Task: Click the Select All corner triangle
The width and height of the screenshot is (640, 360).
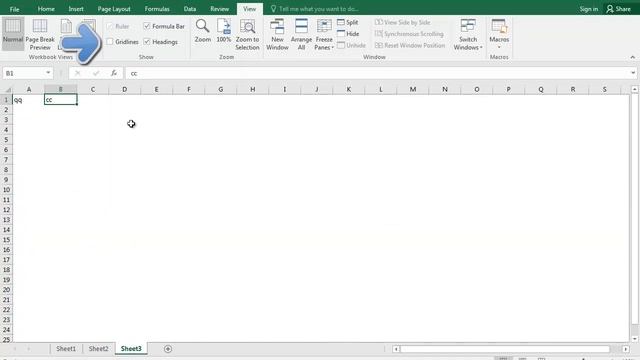Action: (x=7, y=89)
